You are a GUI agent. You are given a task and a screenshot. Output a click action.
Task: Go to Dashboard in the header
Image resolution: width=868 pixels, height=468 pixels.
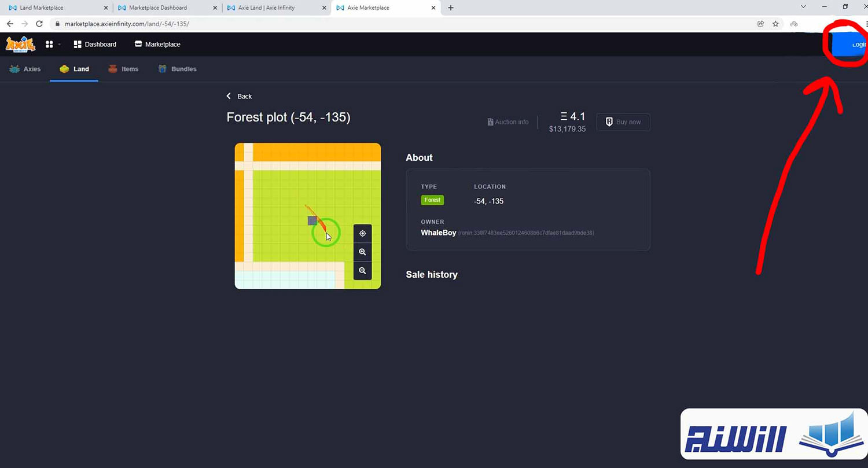(95, 44)
